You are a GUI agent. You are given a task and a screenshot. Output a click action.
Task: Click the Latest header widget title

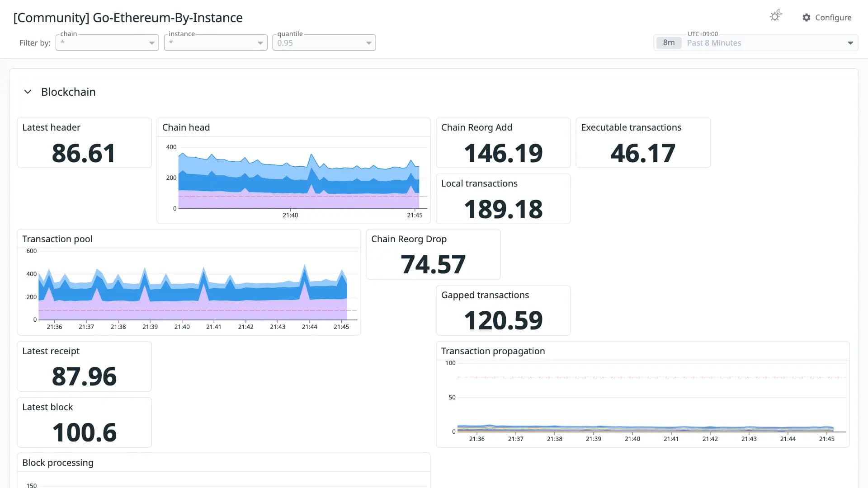[52, 127]
